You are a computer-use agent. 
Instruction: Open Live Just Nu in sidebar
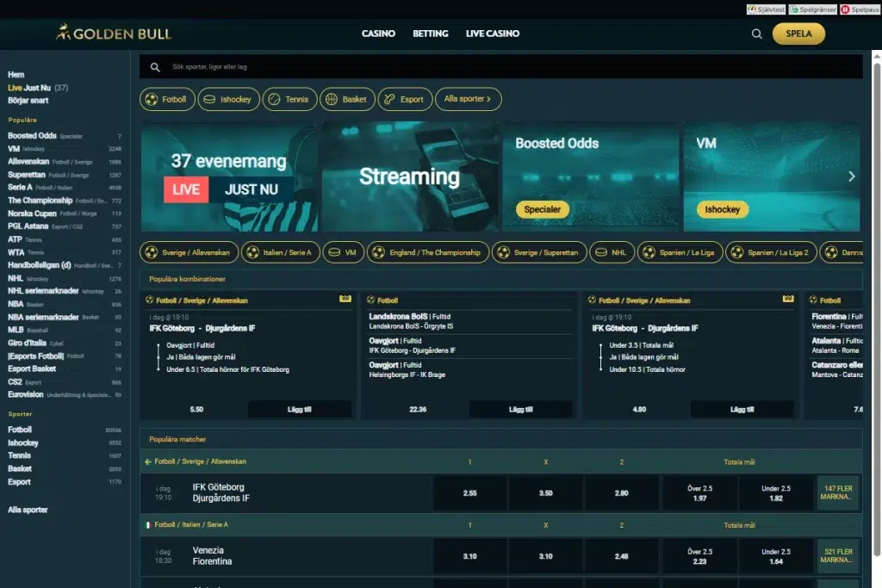pos(38,88)
